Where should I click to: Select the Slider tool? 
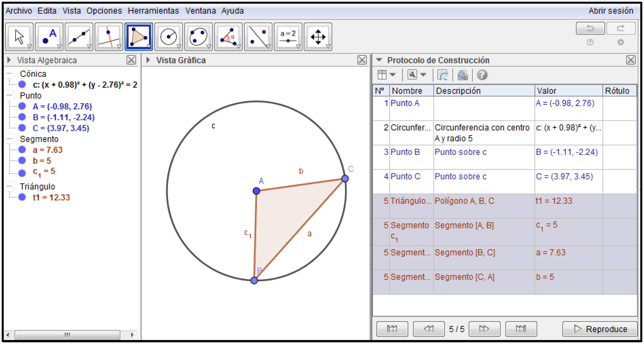point(288,36)
